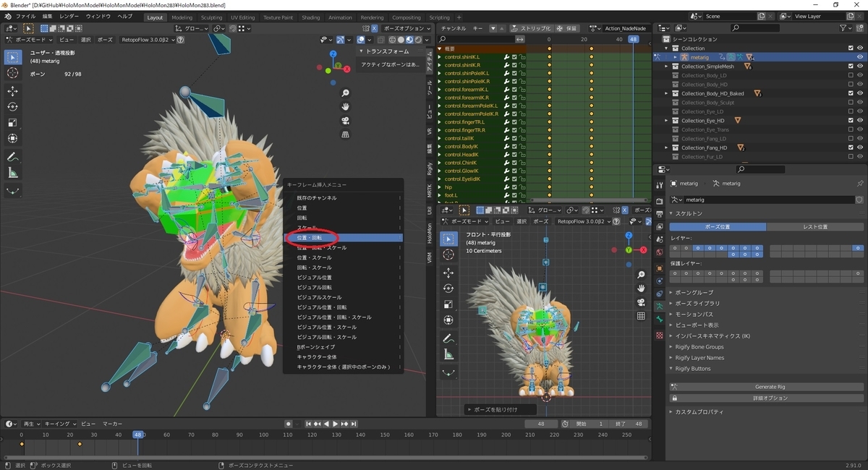Click the zoom magnifier in front viewport
This screenshot has width=868, height=470.
tap(641, 275)
